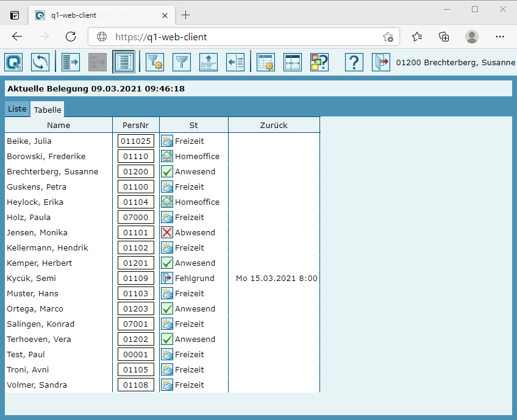517x420 pixels.
Task: Toggle the highlighted full list view icon
Action: point(124,62)
